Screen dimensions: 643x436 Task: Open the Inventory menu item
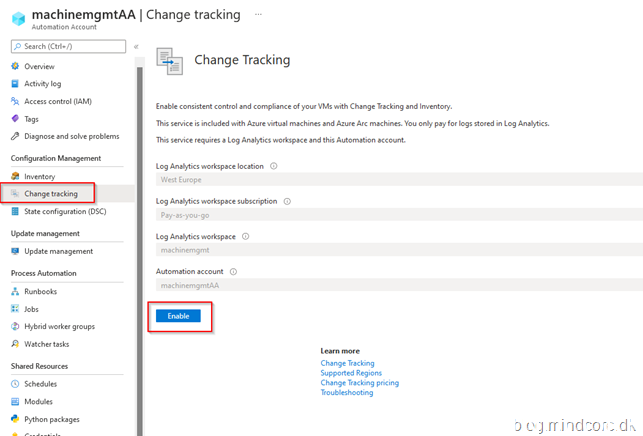click(x=40, y=176)
